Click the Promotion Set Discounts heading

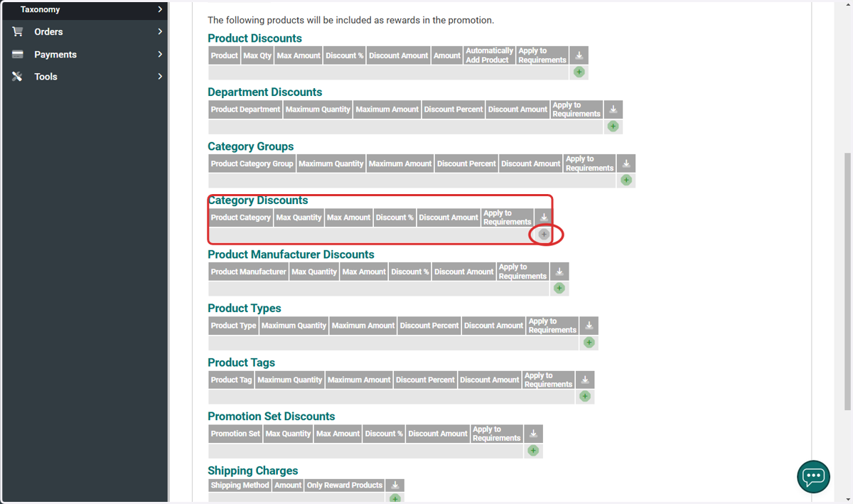[x=271, y=417]
